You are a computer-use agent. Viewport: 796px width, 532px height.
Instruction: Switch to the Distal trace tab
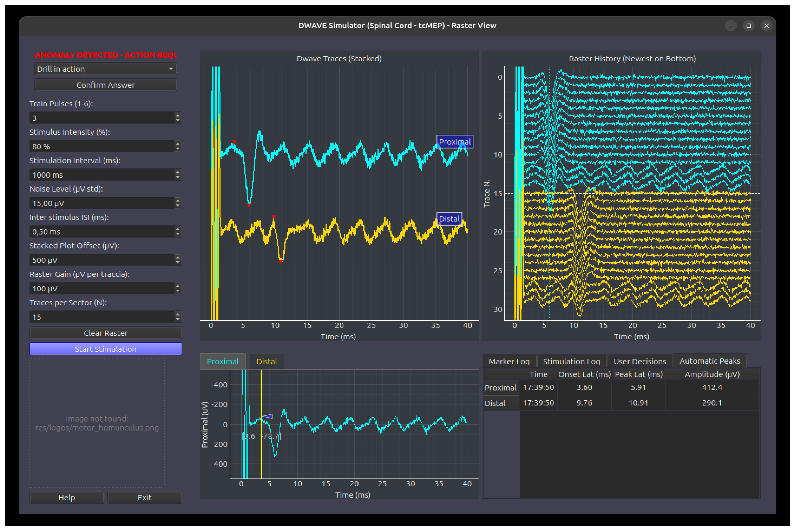267,361
